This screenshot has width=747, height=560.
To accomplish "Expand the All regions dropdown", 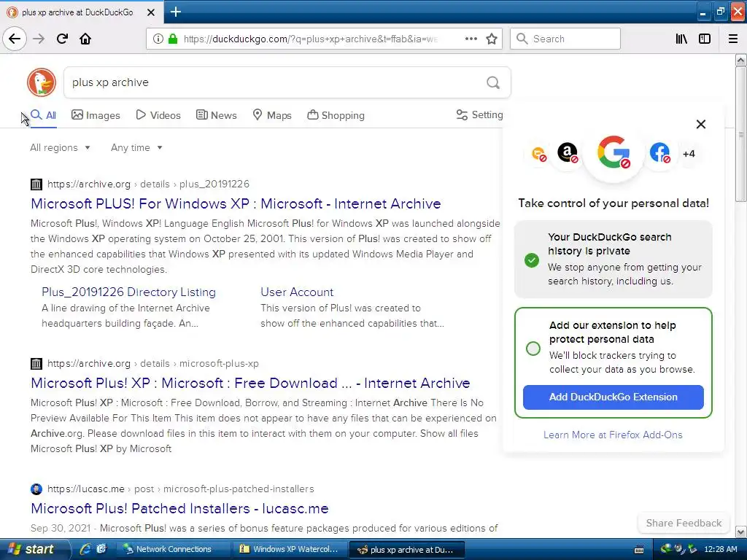I will coord(60,147).
